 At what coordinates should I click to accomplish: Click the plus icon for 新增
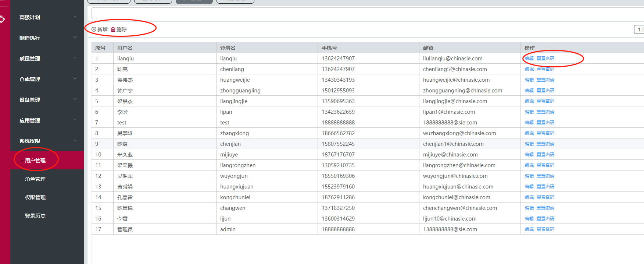94,29
